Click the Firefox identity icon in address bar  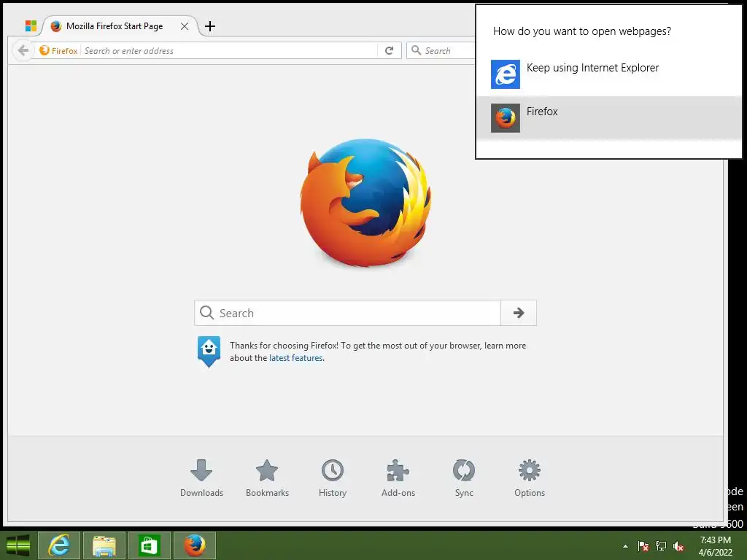pyautogui.click(x=44, y=50)
